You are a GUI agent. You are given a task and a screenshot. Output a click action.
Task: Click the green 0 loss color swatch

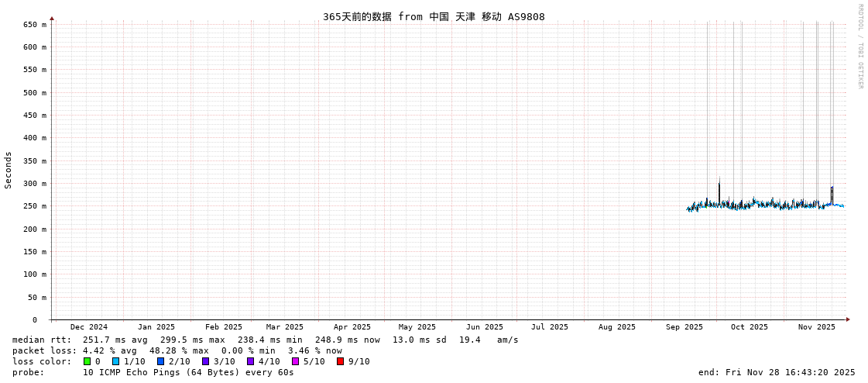point(87,361)
